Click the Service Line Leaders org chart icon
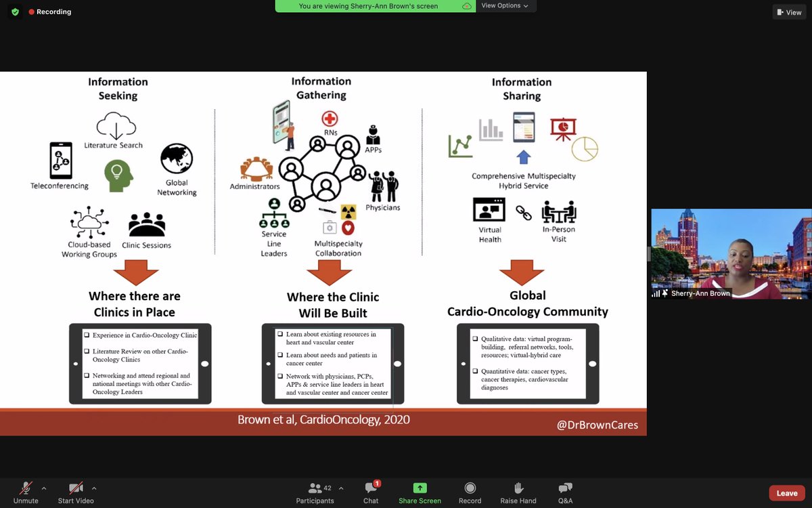Image resolution: width=812 pixels, height=508 pixels. tap(274, 213)
